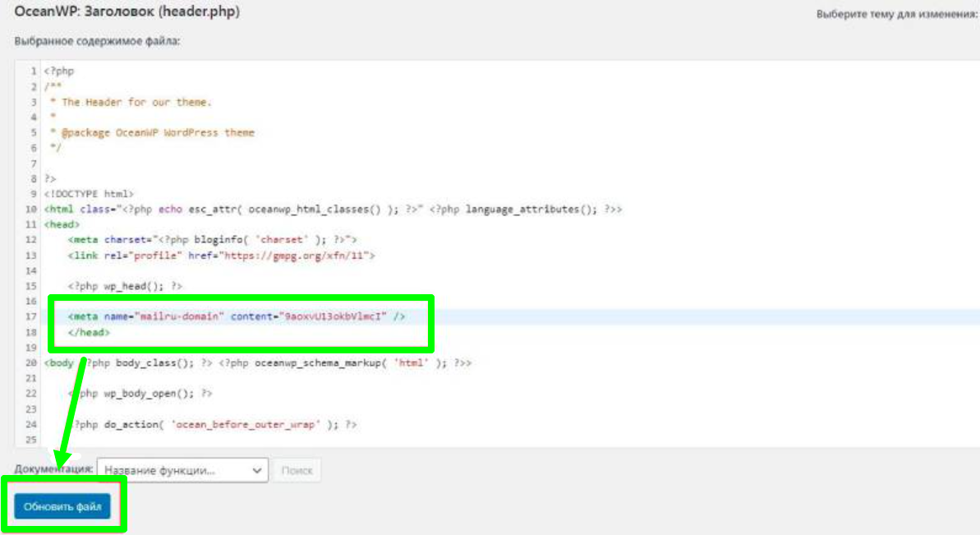Click the closing </head> tag on line 18
The image size is (980, 535).
click(89, 332)
